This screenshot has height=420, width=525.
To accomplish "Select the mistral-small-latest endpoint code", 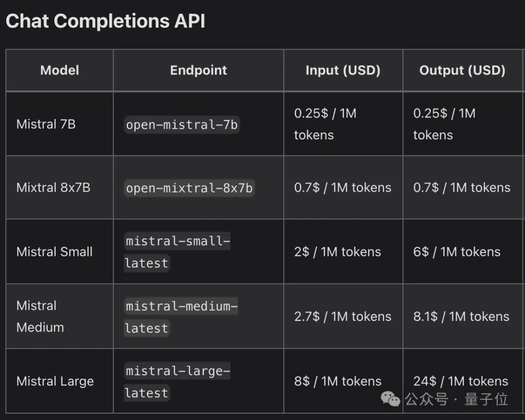I will [x=177, y=252].
